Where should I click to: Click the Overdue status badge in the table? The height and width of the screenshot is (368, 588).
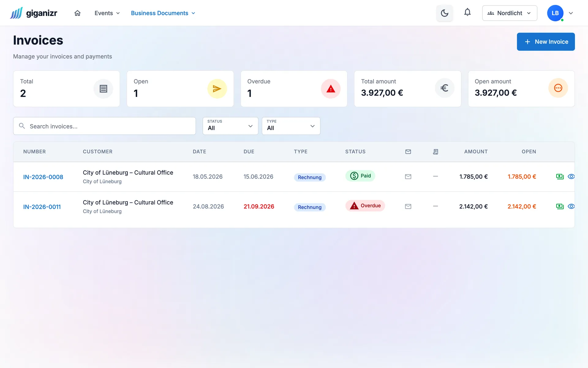tap(365, 206)
